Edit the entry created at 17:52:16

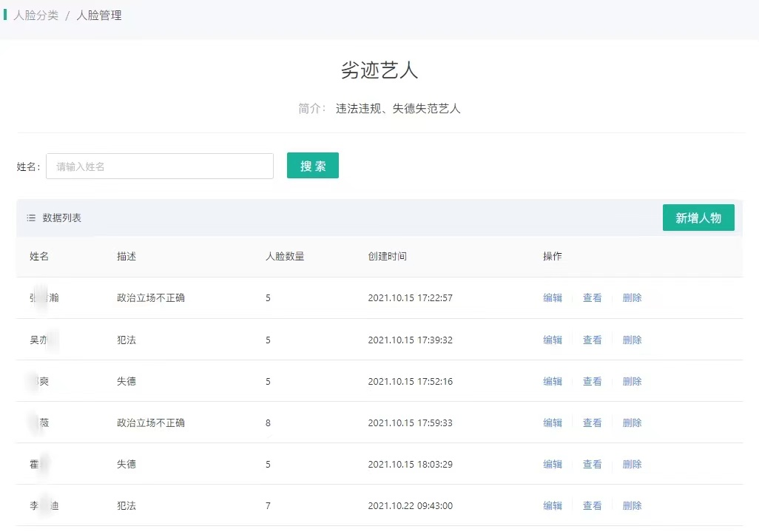click(553, 382)
